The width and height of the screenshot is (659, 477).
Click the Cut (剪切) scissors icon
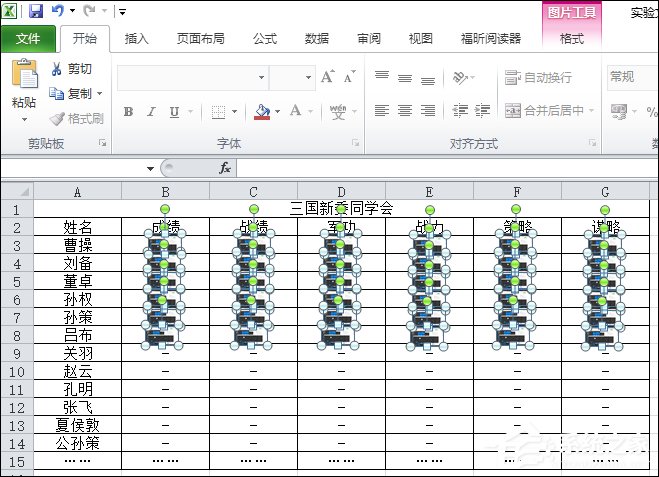[x=57, y=69]
